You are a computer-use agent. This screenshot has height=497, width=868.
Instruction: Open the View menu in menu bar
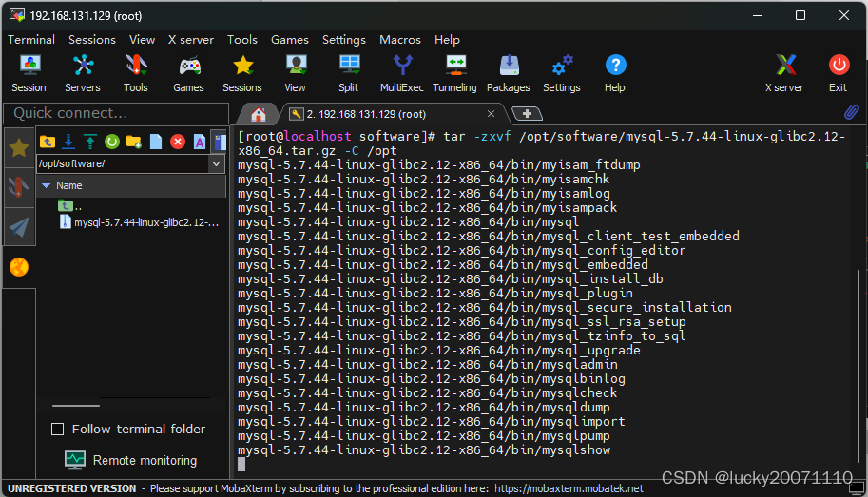(x=143, y=40)
